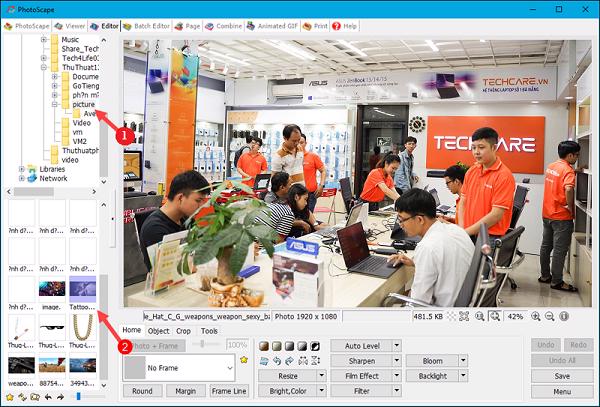Expand the Network tree node
The height and width of the screenshot is (407, 600).
click(x=22, y=178)
